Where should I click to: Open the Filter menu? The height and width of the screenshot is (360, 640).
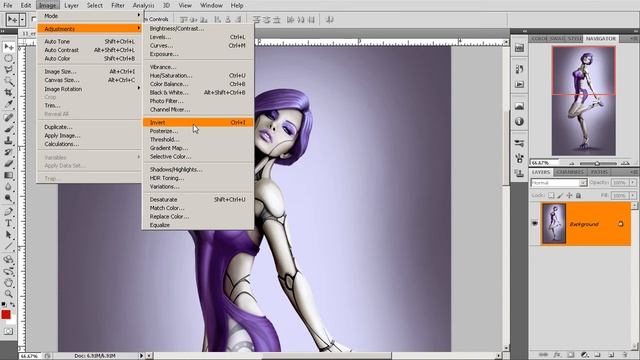coord(118,5)
